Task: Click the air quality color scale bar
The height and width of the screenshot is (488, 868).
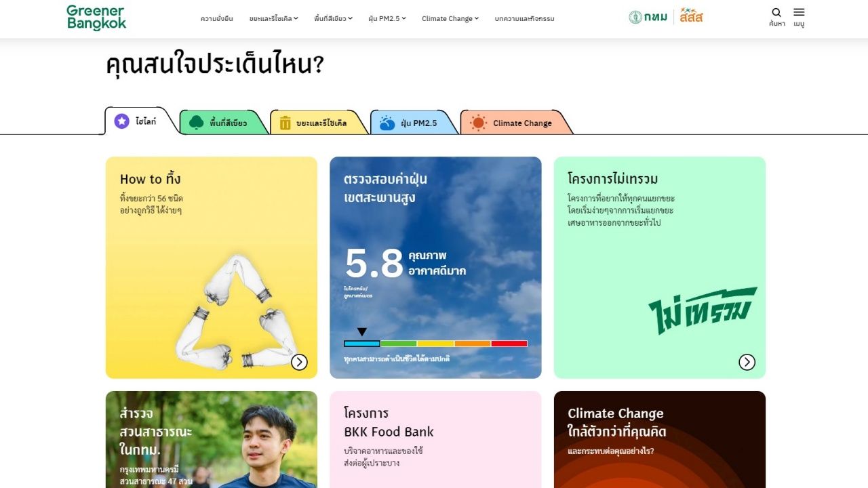Action: pyautogui.click(x=435, y=344)
